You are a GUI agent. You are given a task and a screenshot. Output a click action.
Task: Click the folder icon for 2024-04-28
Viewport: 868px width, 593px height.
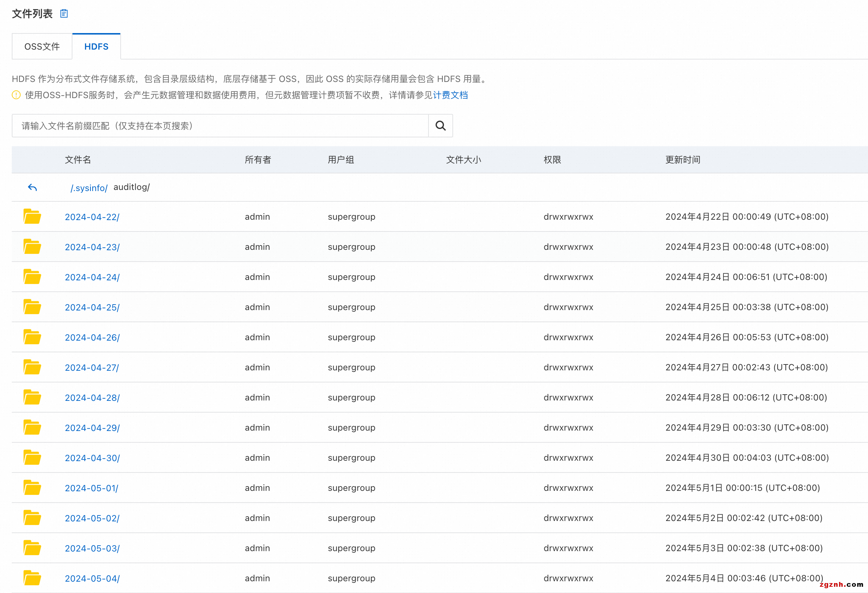pos(32,397)
